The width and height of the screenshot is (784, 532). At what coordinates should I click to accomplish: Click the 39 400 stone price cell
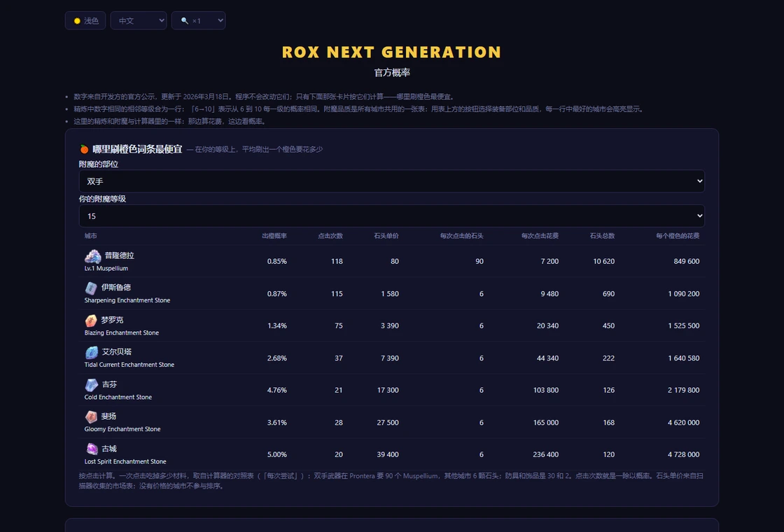[388, 455]
